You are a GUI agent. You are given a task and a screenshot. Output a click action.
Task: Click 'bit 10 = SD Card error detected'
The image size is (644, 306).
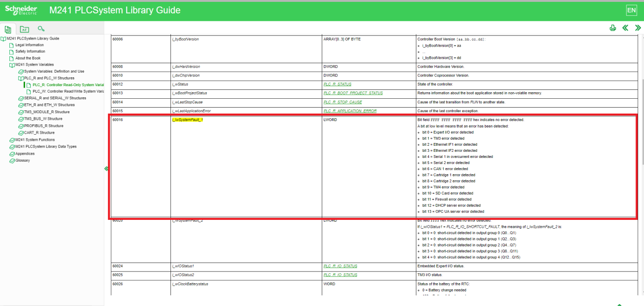click(447, 193)
